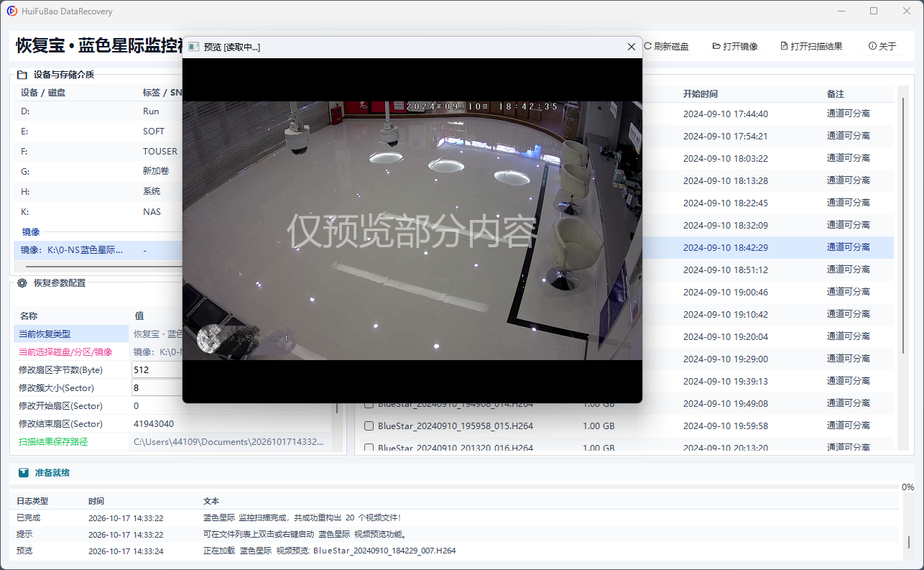924x570 pixels.
Task: Select the F: drive labeled TOUSER
Action: point(97,152)
